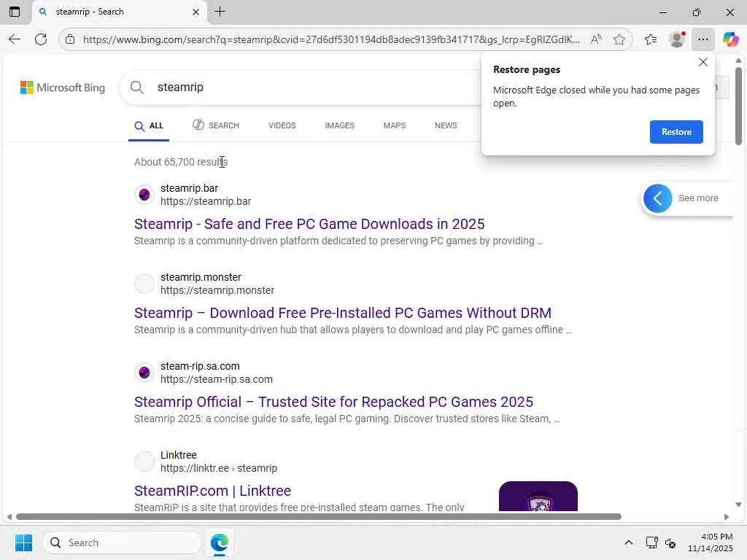Open the browser profile icon

[x=677, y=39]
